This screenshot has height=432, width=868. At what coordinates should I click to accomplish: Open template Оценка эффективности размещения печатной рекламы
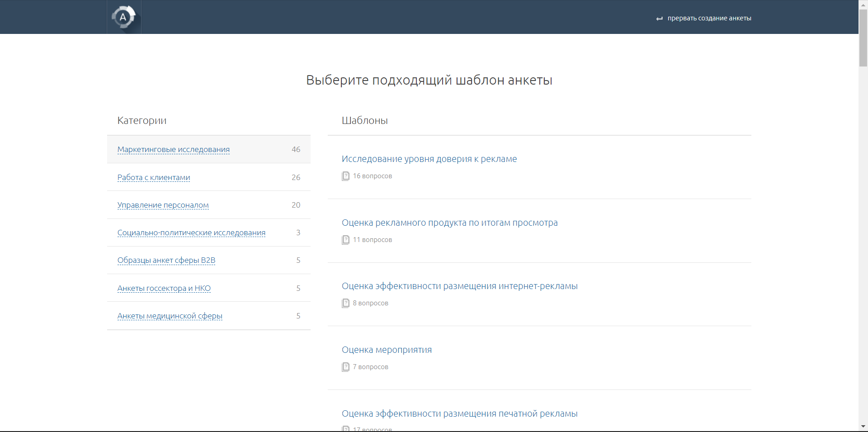[x=459, y=413]
